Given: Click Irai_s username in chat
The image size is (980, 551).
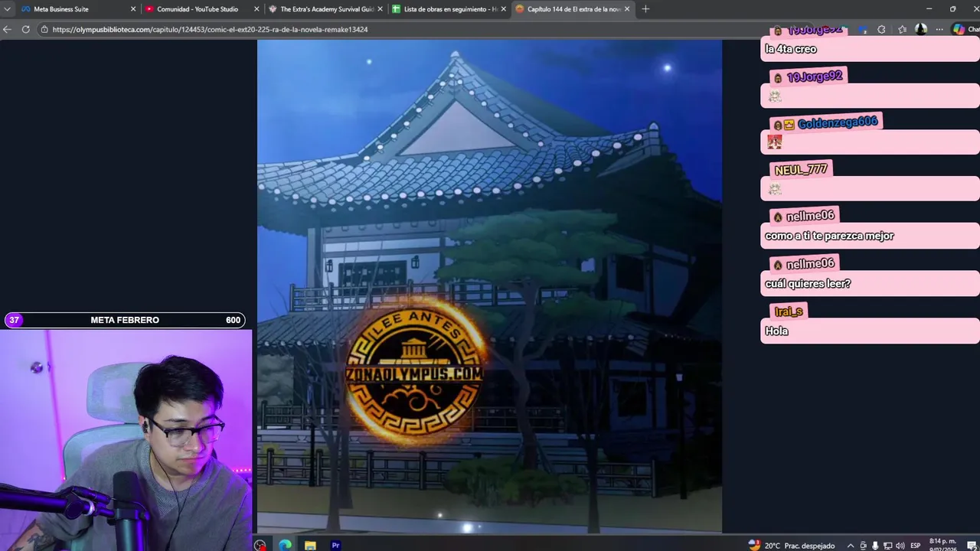Looking at the screenshot, I should coord(789,311).
